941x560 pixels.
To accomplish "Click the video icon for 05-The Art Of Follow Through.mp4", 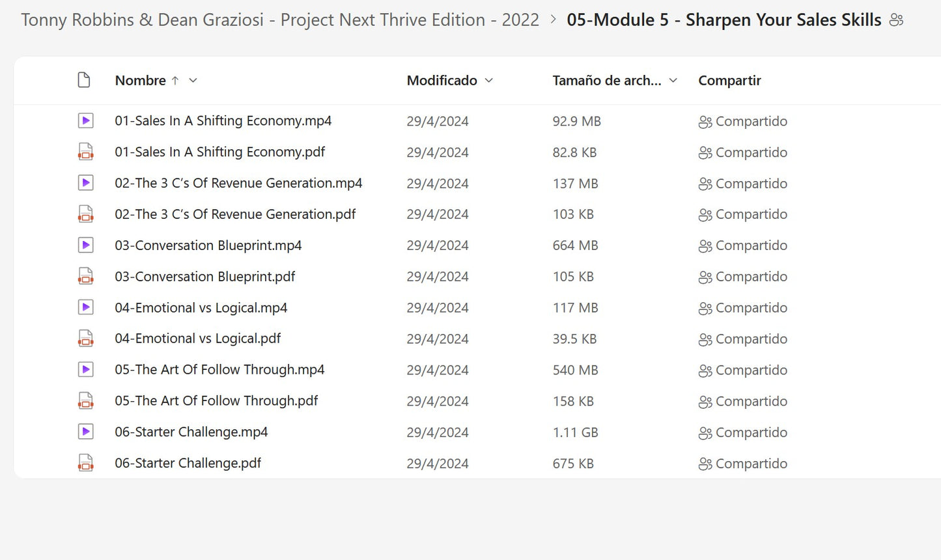I will [85, 370].
